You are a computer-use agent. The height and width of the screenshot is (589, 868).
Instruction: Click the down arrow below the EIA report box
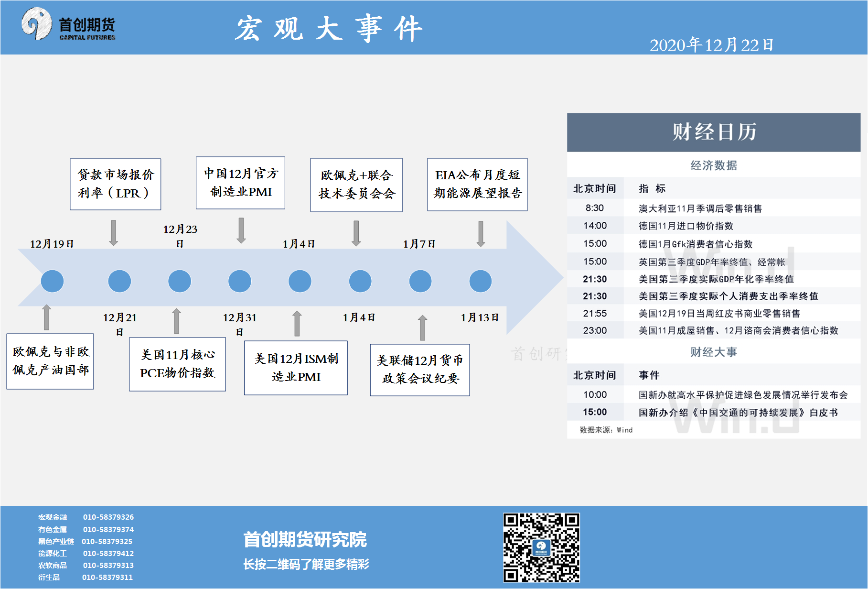[x=481, y=234]
